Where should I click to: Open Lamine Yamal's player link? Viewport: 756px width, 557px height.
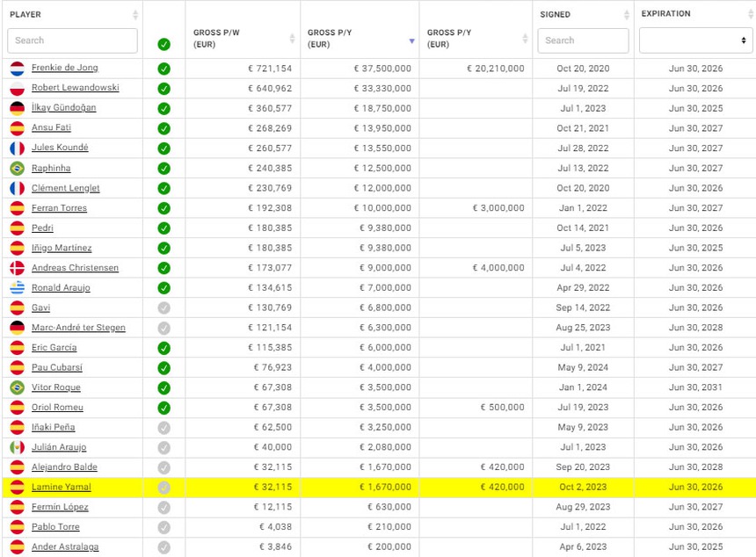pyautogui.click(x=61, y=487)
